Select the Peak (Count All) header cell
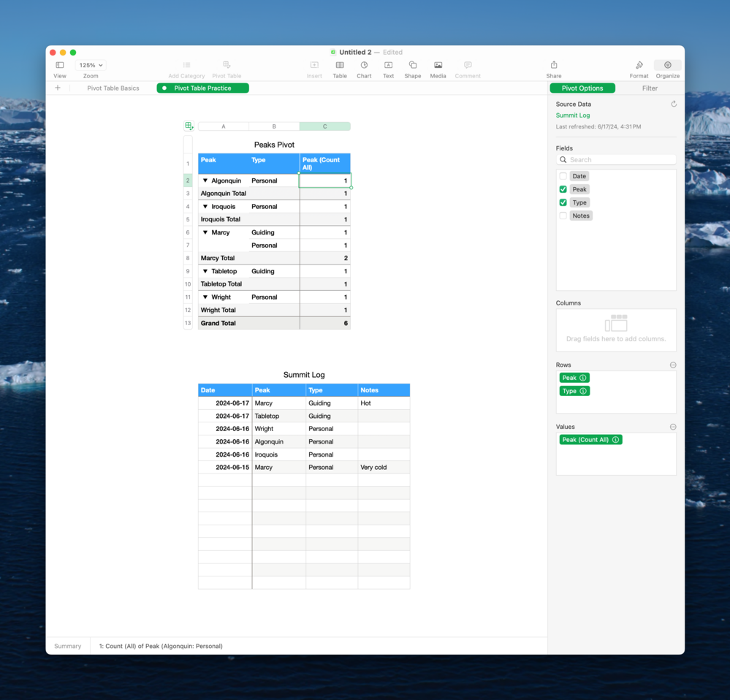The image size is (730, 700). tap(325, 164)
